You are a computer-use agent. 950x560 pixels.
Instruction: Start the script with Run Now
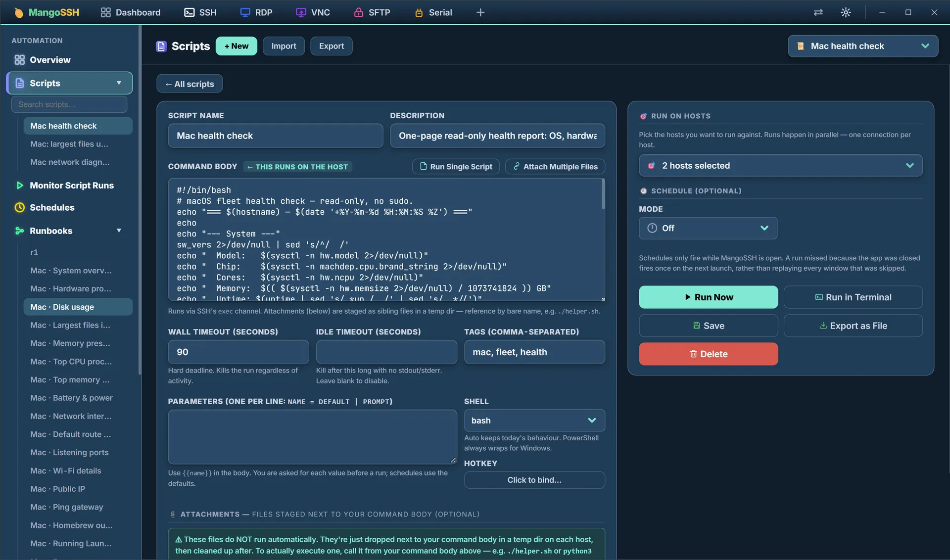pyautogui.click(x=708, y=297)
